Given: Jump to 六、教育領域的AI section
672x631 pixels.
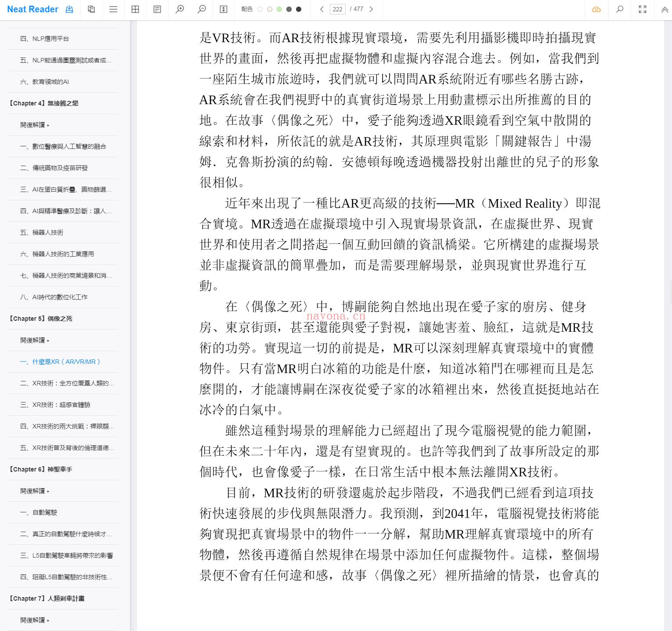Looking at the screenshot, I should tap(44, 82).
